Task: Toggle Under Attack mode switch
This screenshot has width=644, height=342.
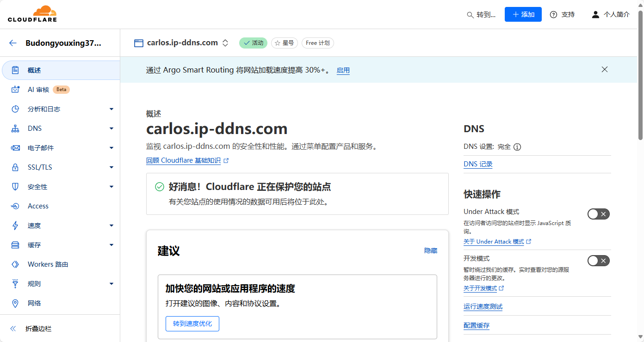Action: [x=599, y=214]
